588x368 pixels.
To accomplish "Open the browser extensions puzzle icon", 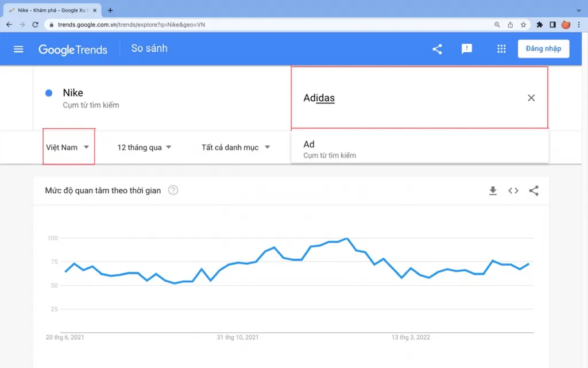I will tap(540, 25).
